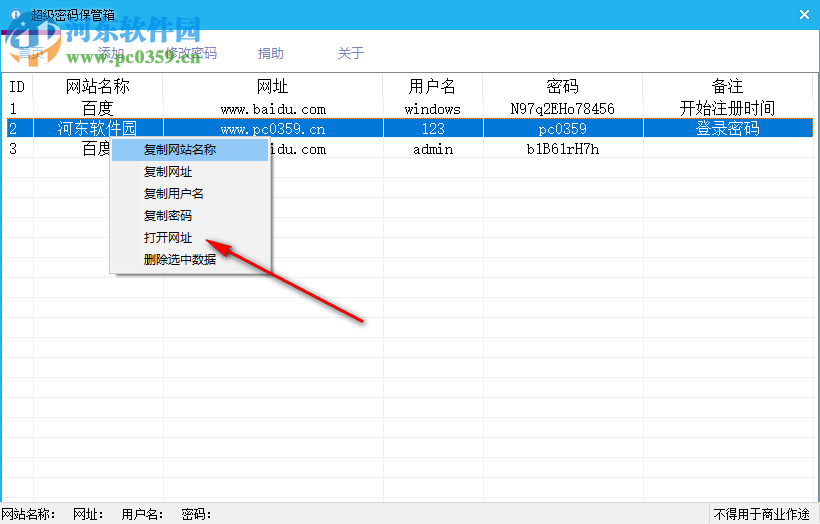This screenshot has height=524, width=820.
Task: Select the 123 username cell
Action: coord(432,129)
